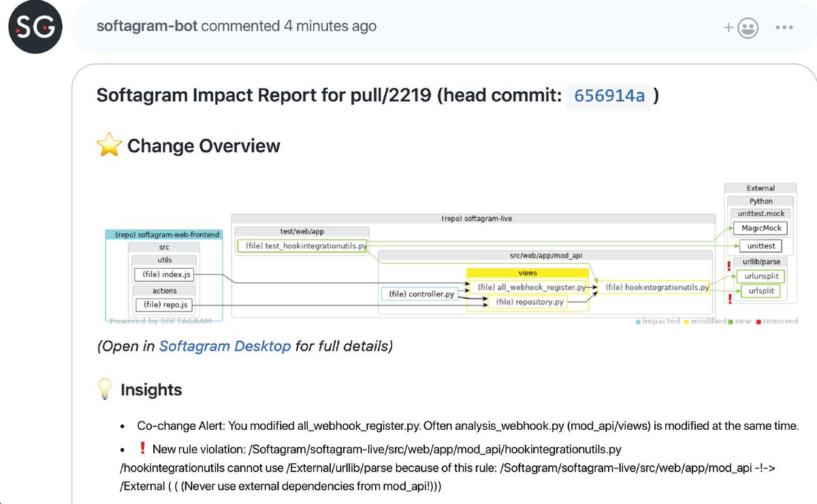Click the 'urllib/parse' group label
The height and width of the screenshot is (504, 817).
click(760, 261)
